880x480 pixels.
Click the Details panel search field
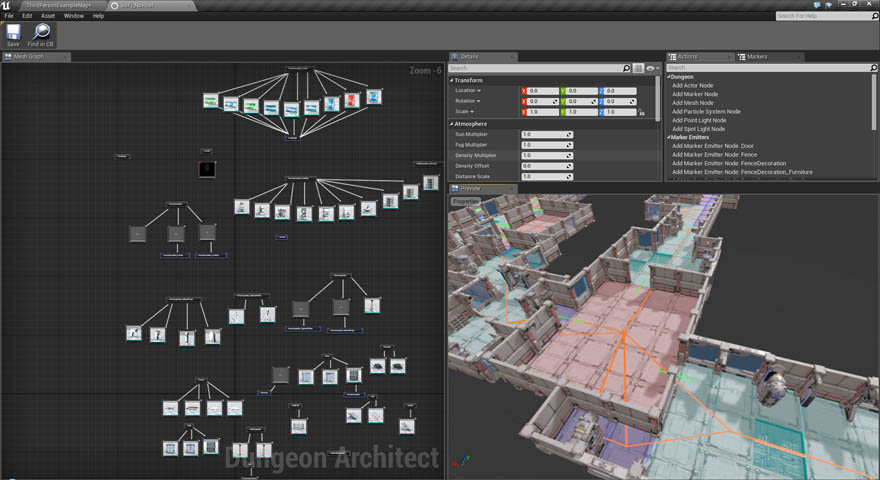point(540,68)
